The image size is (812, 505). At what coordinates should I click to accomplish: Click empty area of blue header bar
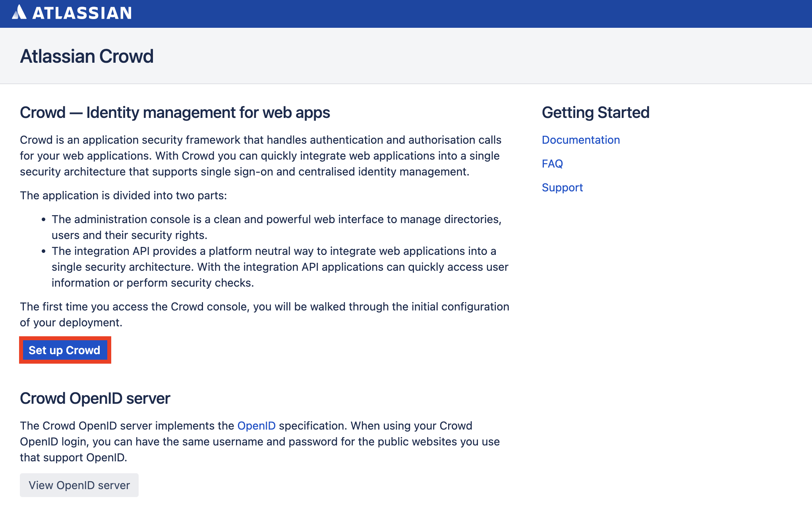tap(477, 13)
